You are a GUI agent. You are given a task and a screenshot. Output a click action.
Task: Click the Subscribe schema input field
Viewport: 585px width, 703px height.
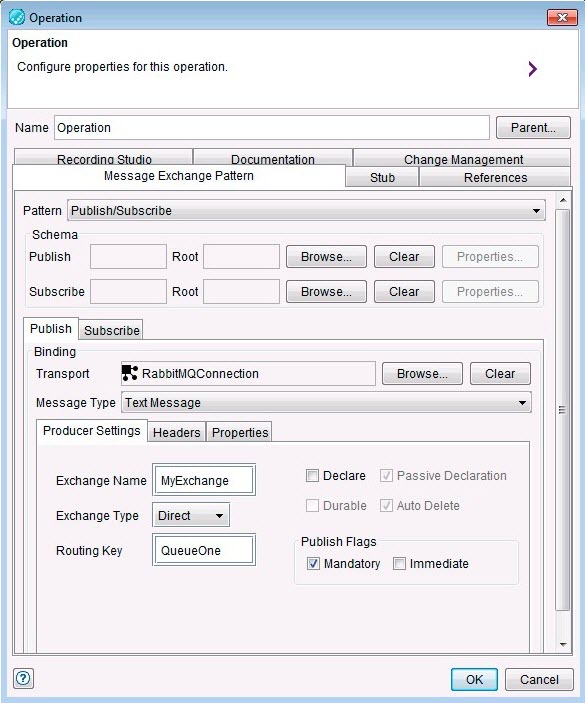coord(128,292)
